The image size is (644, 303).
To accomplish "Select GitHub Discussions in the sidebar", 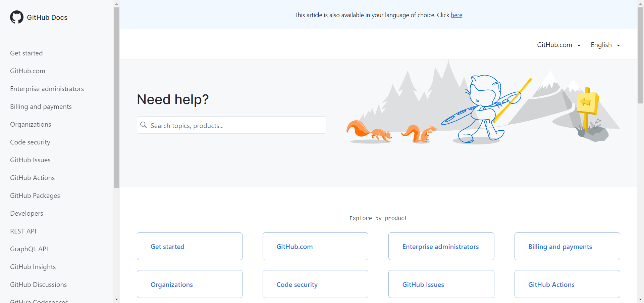I will pos(39,285).
